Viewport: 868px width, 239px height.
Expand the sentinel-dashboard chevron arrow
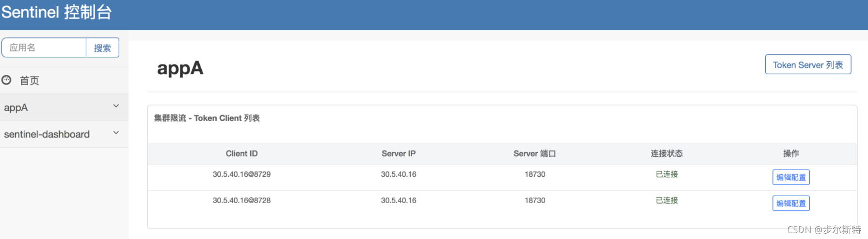(x=116, y=133)
